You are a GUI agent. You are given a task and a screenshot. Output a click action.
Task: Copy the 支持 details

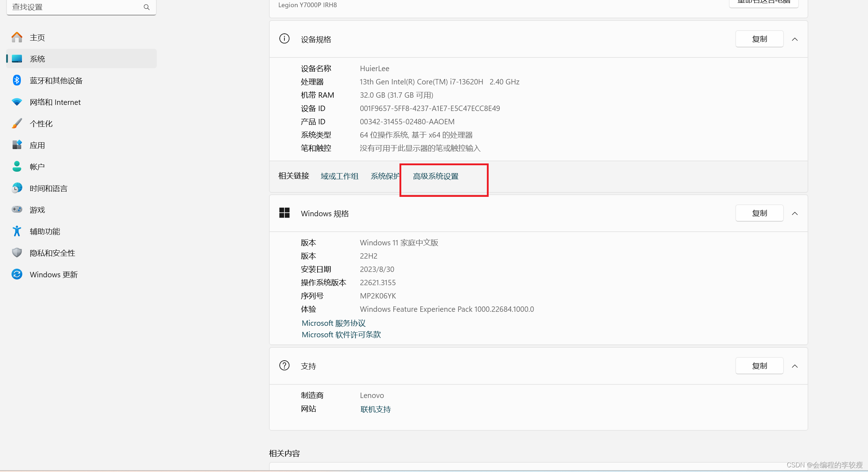[x=759, y=366]
